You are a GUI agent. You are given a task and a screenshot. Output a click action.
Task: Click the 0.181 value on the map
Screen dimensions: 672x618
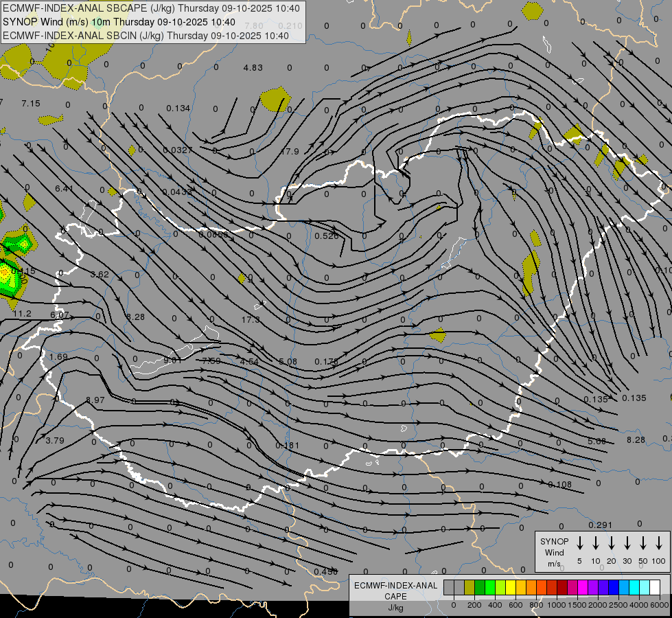click(x=288, y=446)
